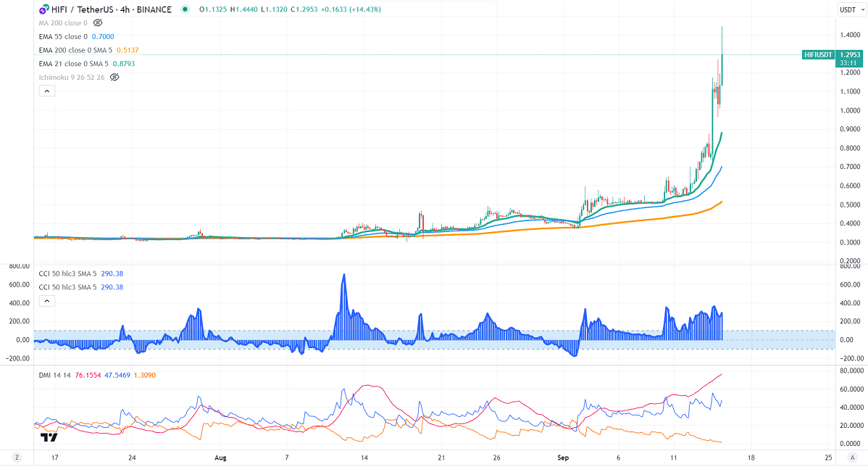Click the HIFIUSDT price axis label
The width and height of the screenshot is (868, 467).
tap(818, 55)
